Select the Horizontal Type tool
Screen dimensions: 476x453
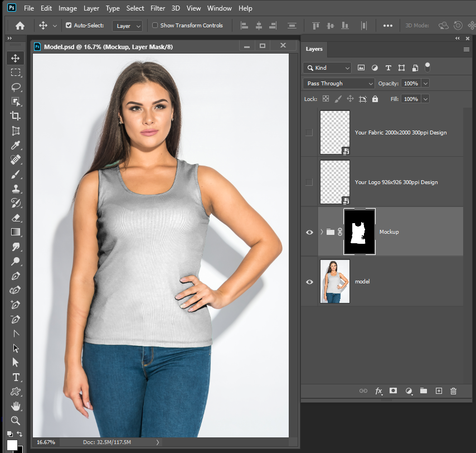point(15,377)
